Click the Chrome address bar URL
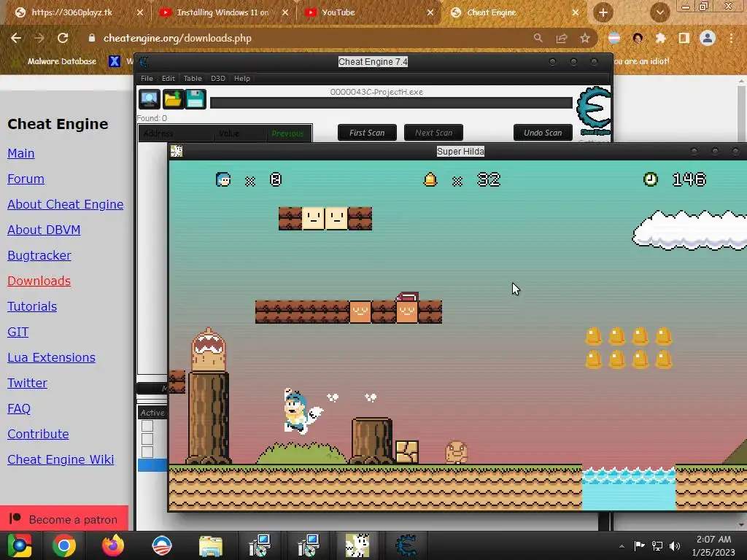This screenshot has height=560, width=747. 177,38
